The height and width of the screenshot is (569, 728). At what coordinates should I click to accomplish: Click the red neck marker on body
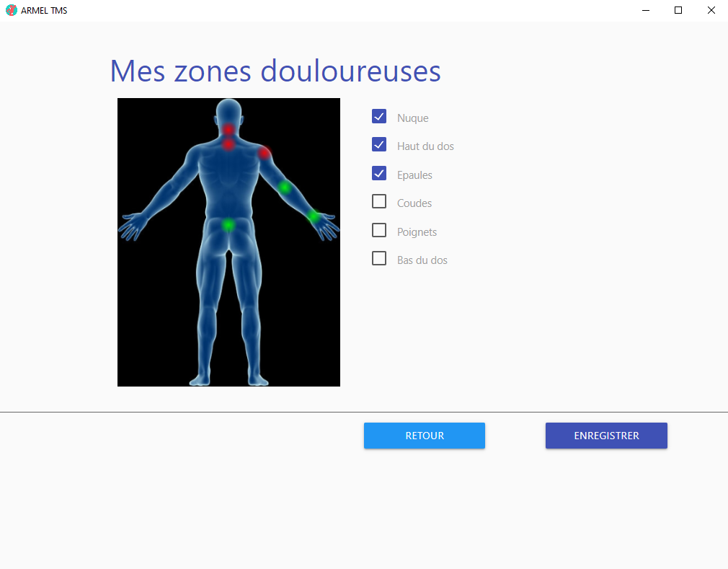(x=228, y=130)
